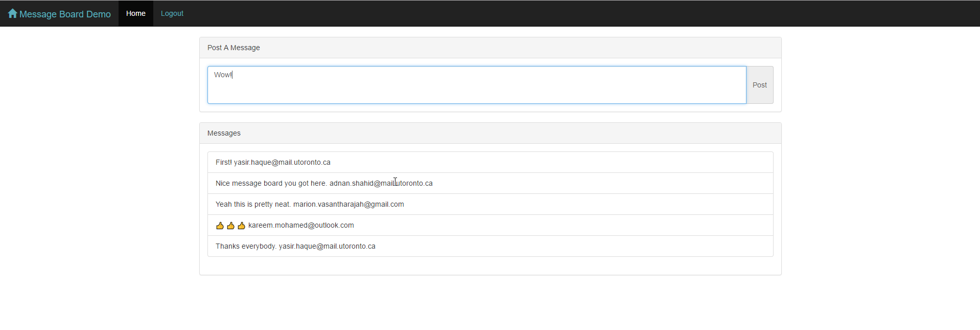Click the Messages panel heading

pyautogui.click(x=491, y=133)
